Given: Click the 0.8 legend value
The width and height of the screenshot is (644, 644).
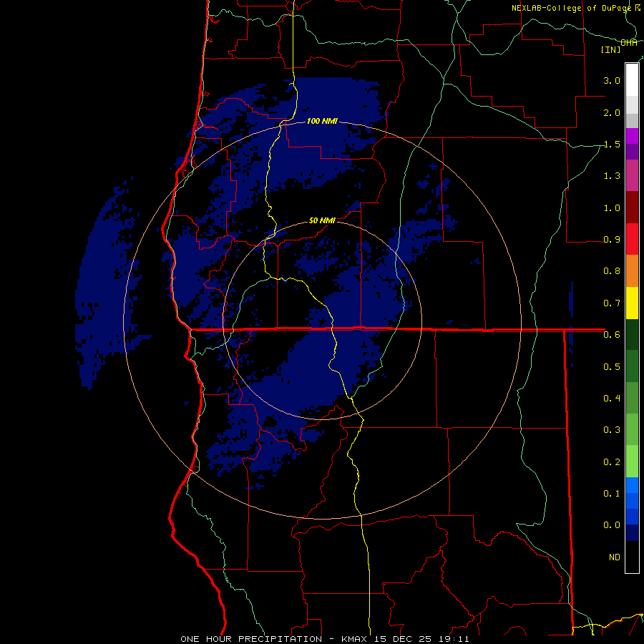Looking at the screenshot, I should (612, 271).
